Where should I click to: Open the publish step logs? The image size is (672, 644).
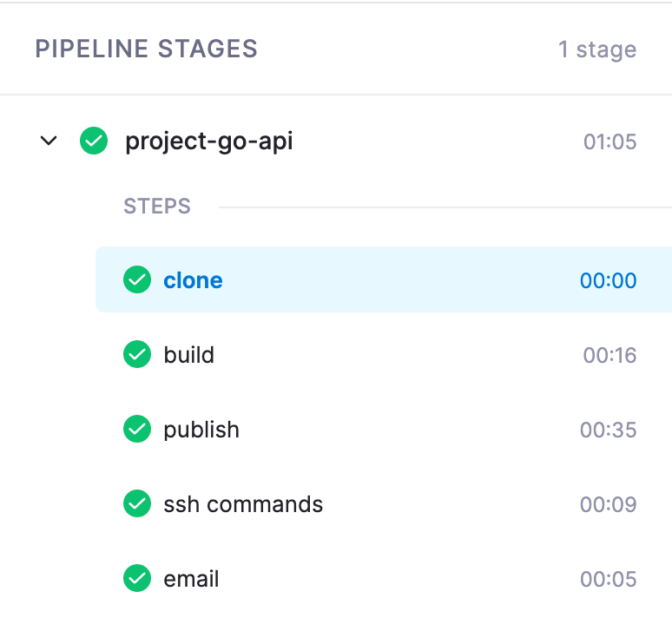coord(201,430)
